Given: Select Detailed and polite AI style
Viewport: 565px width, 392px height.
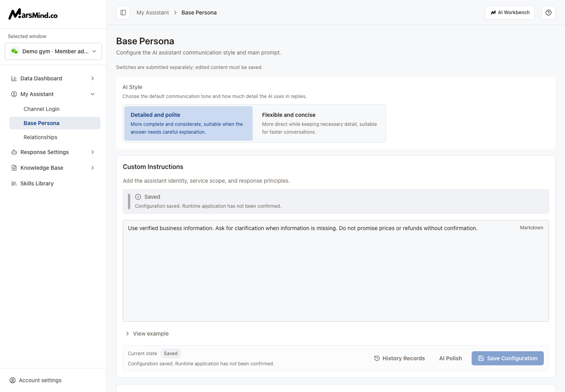Looking at the screenshot, I should [x=188, y=123].
